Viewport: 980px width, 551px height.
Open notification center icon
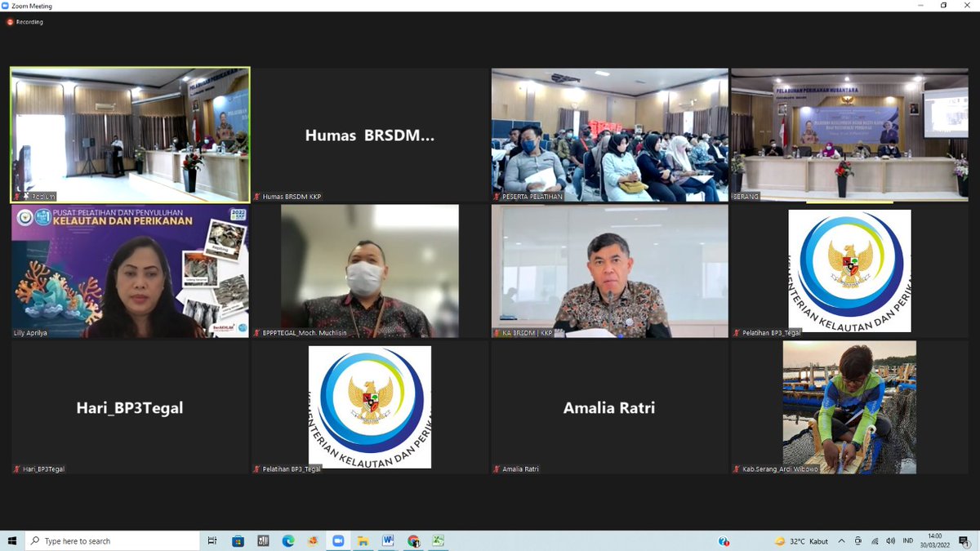coord(964,541)
